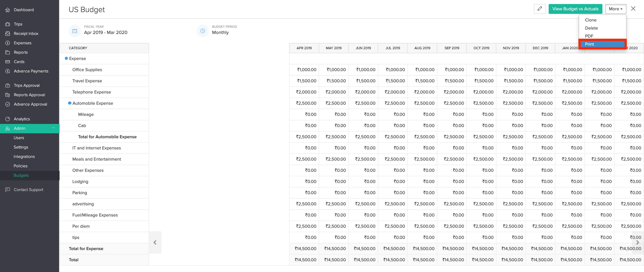644x272 pixels.
Task: Choose Clone in the More menu
Action: [591, 20]
